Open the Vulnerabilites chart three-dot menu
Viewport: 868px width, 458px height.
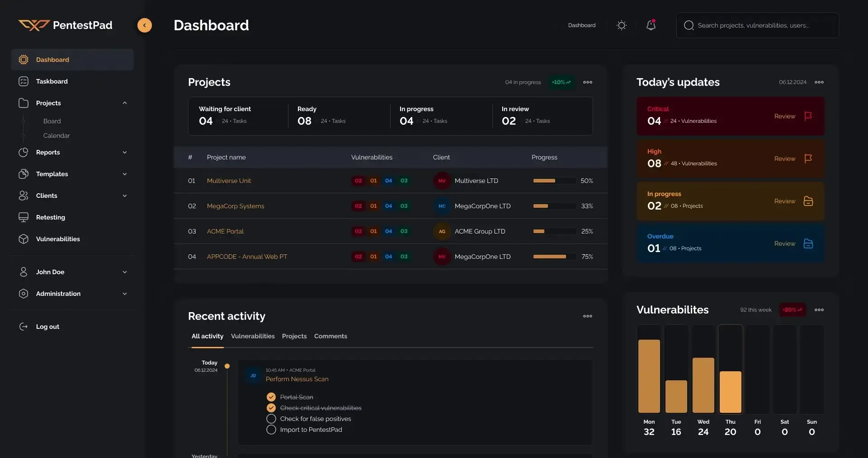pyautogui.click(x=819, y=310)
